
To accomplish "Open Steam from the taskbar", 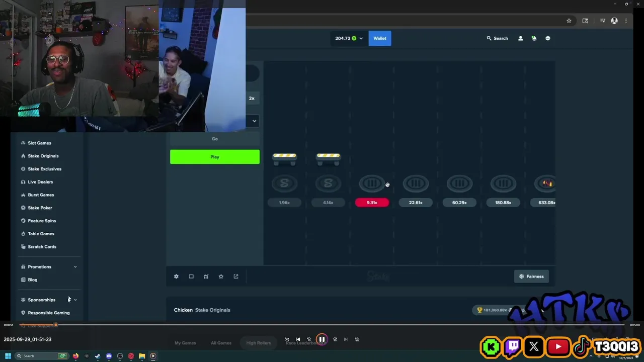I will [98, 356].
